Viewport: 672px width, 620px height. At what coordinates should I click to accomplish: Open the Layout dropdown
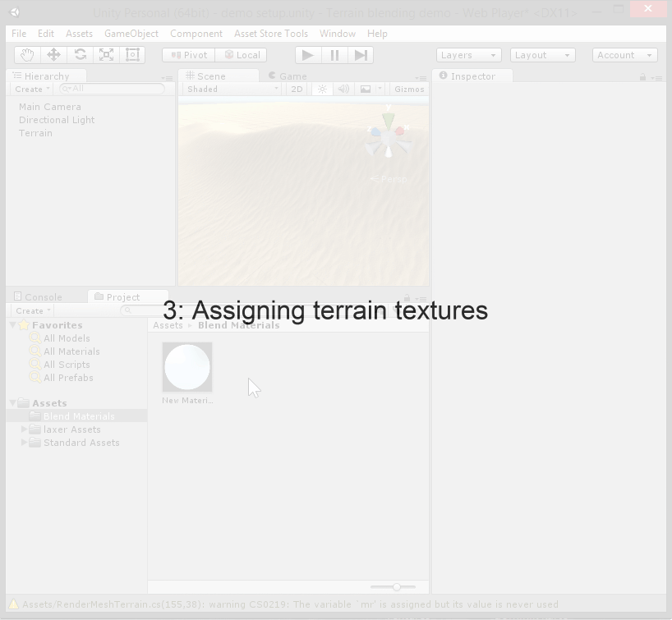coord(542,55)
